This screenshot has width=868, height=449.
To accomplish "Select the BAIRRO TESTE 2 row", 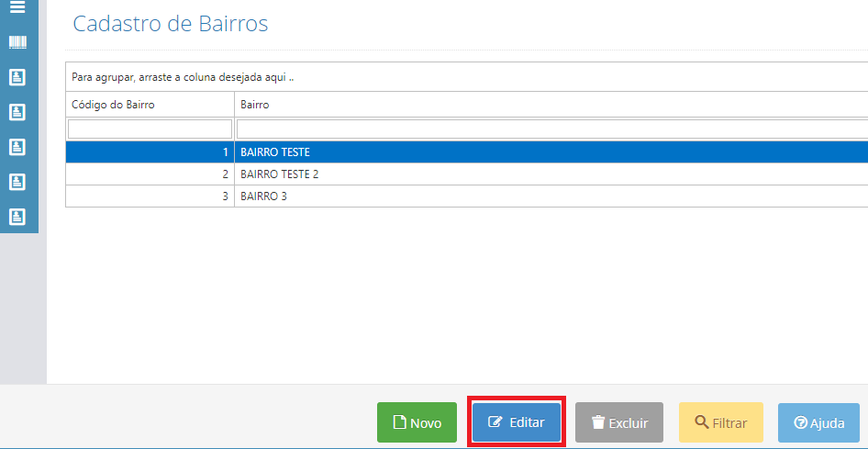I will point(467,174).
